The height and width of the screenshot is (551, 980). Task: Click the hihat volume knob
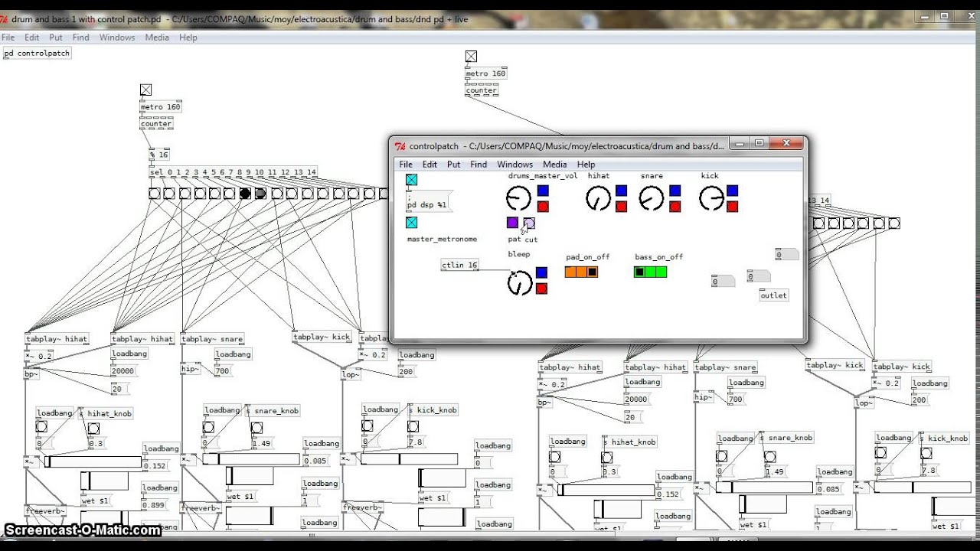click(598, 199)
